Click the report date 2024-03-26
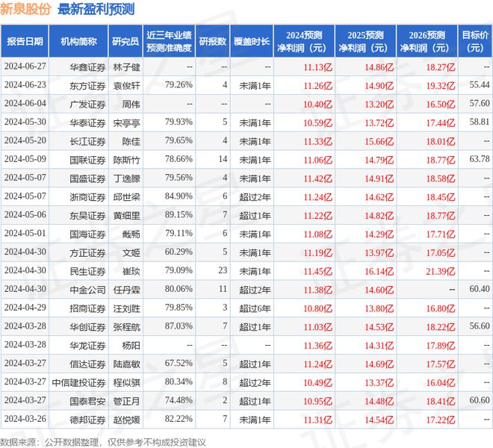Screen dimensions: 493x448 pos(25,419)
